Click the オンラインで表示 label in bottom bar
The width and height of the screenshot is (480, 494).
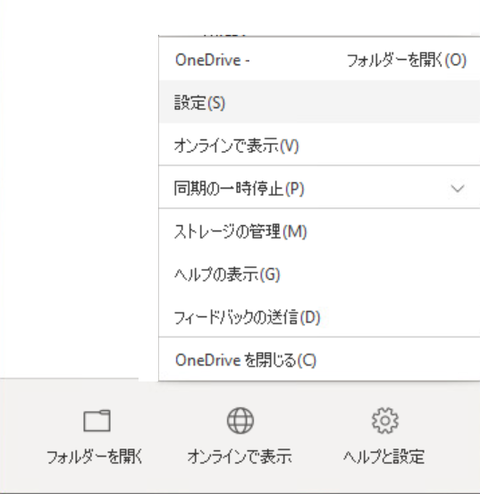pyautogui.click(x=240, y=456)
